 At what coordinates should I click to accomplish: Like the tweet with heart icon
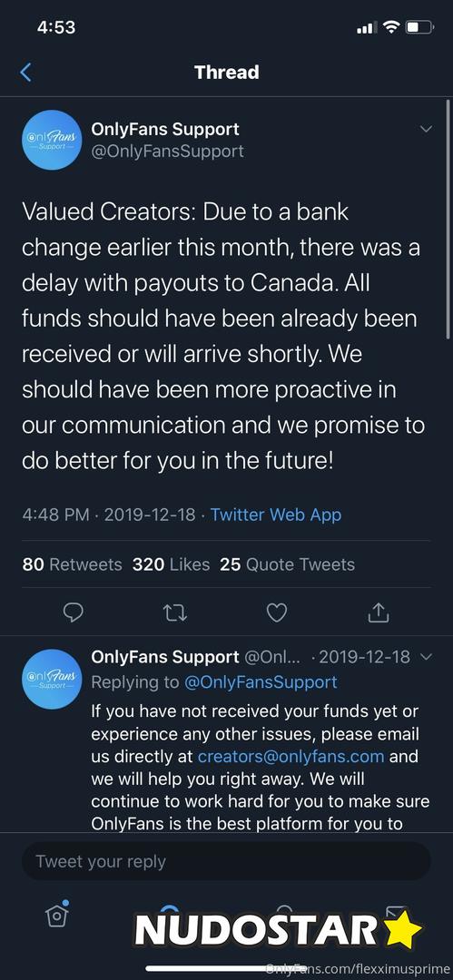click(x=277, y=612)
